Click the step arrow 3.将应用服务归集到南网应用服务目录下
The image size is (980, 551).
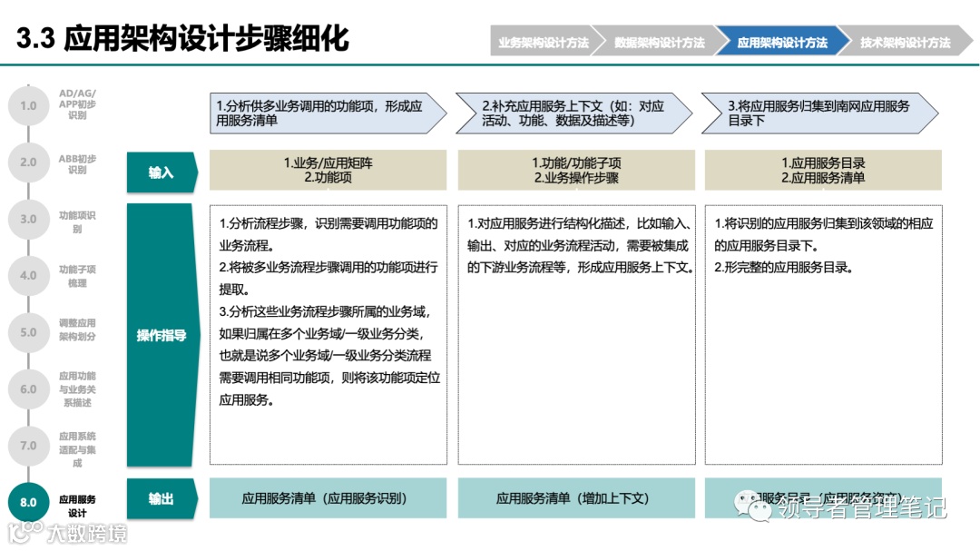pyautogui.click(x=820, y=113)
